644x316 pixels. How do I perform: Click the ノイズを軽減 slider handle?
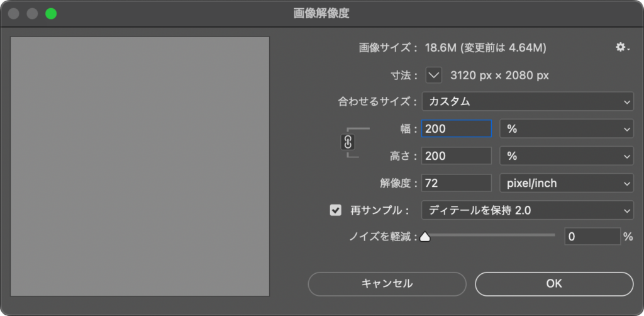click(x=425, y=237)
